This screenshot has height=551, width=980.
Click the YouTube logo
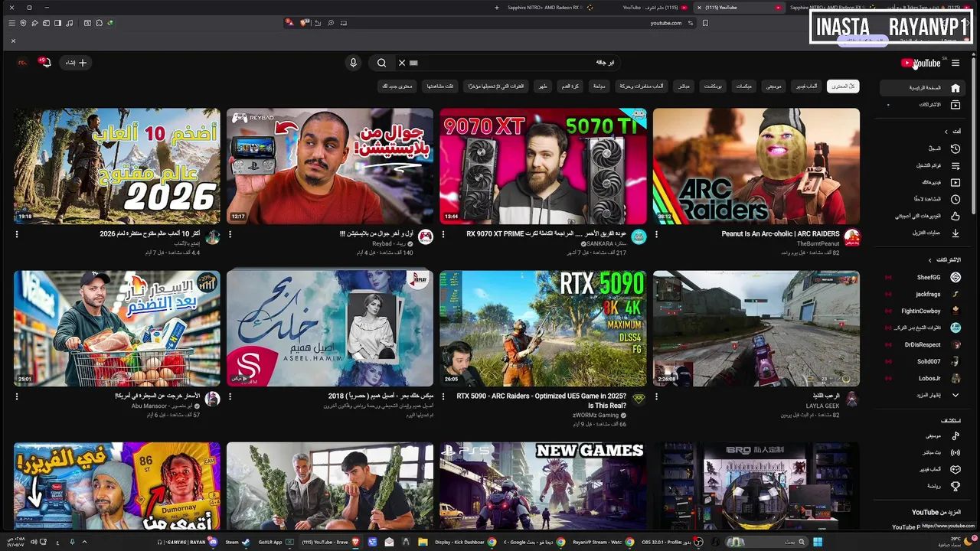[x=921, y=64]
